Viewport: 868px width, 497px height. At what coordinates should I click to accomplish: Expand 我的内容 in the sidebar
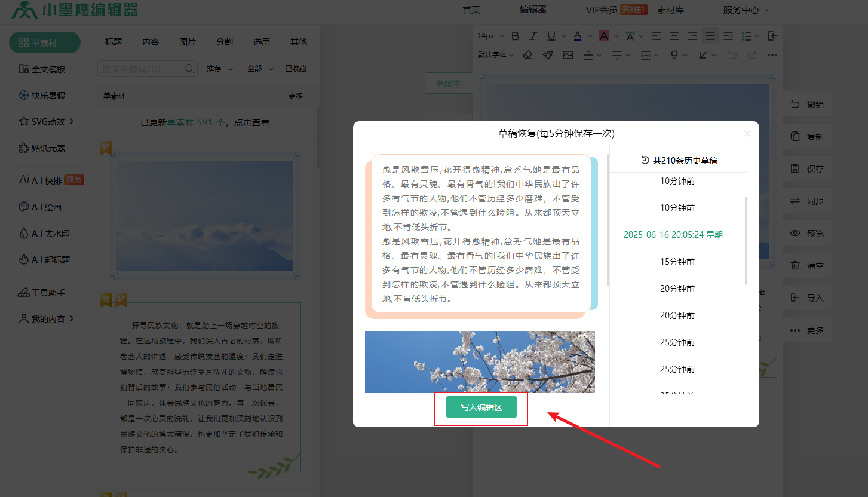(47, 318)
